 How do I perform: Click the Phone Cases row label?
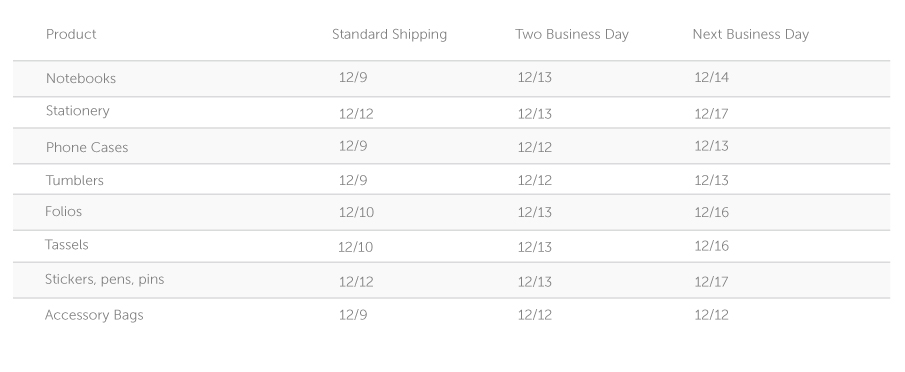(87, 148)
